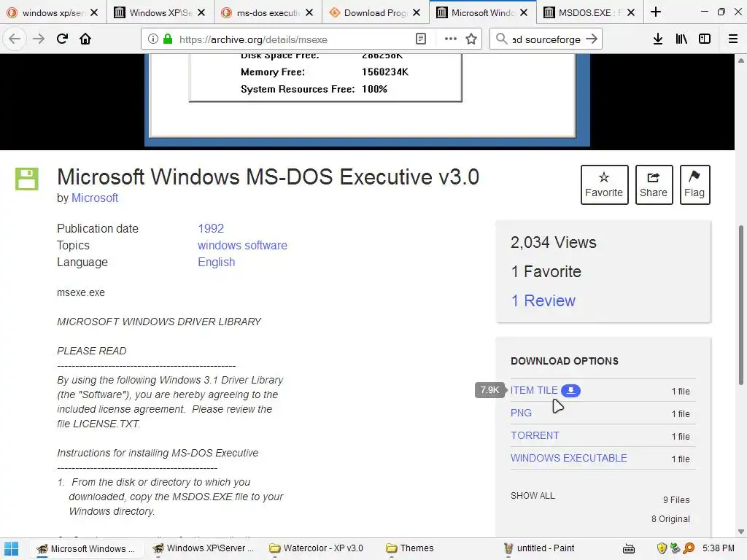Open the Library bookmarks menu
The height and width of the screenshot is (560, 747).
coord(681,39)
